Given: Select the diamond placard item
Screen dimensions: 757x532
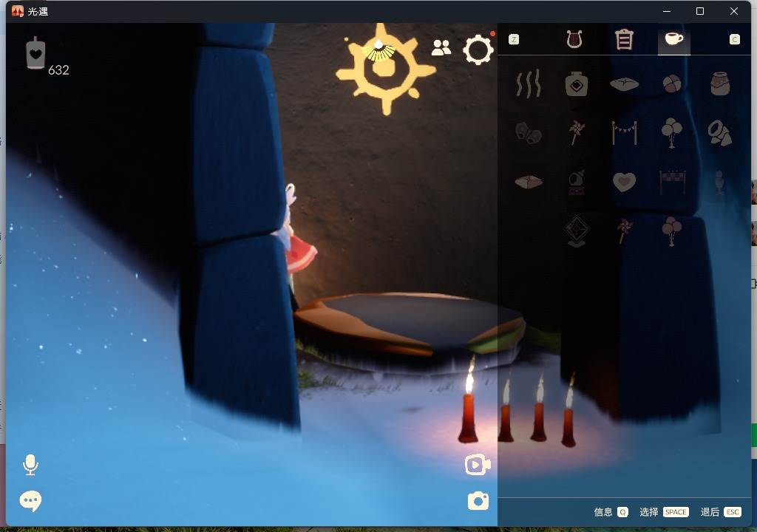Looking at the screenshot, I should coord(576,231).
